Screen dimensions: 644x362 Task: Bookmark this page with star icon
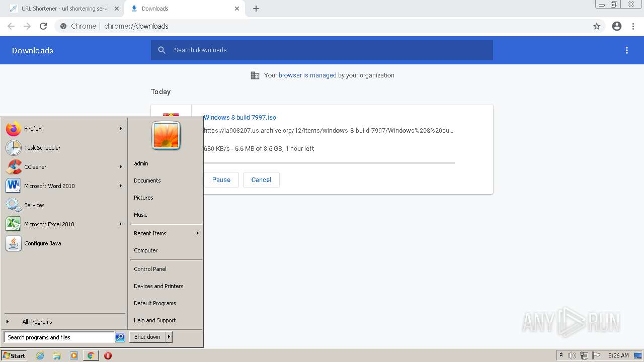[x=597, y=26]
